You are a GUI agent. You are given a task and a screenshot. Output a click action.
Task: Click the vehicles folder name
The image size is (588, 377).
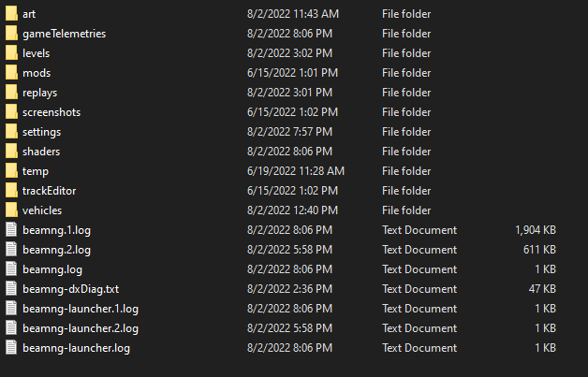tap(42, 210)
